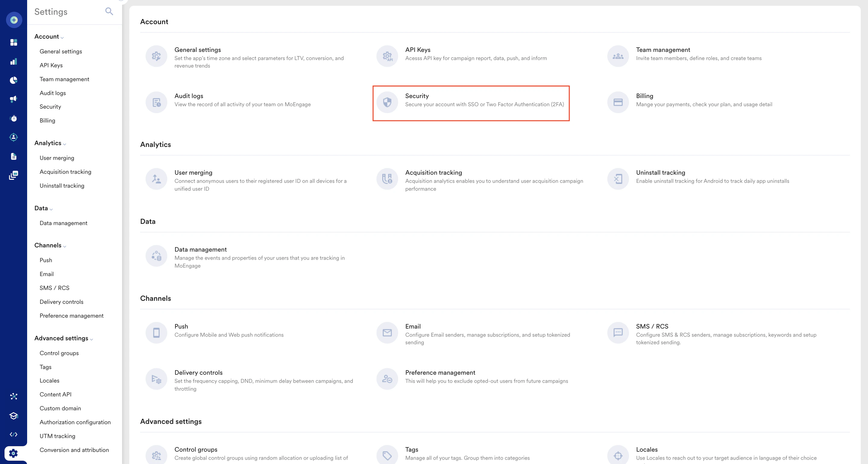
Task: Select Team management in the sidebar
Action: point(64,79)
